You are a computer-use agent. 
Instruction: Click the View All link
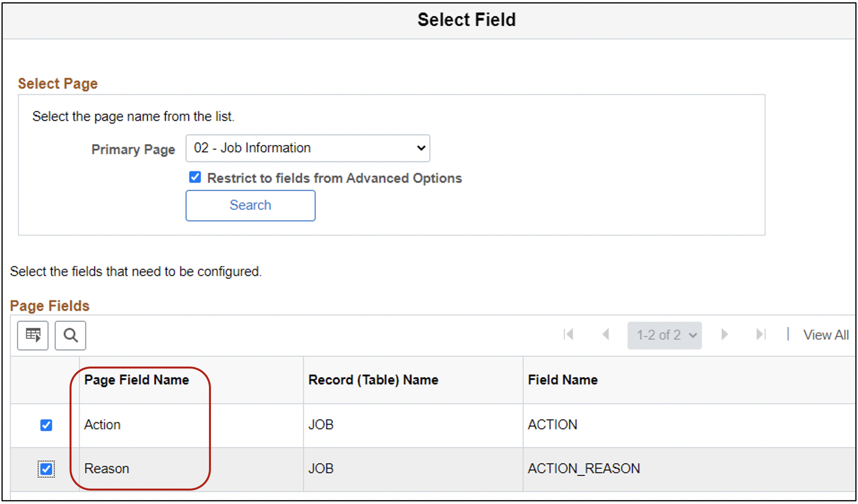click(826, 335)
